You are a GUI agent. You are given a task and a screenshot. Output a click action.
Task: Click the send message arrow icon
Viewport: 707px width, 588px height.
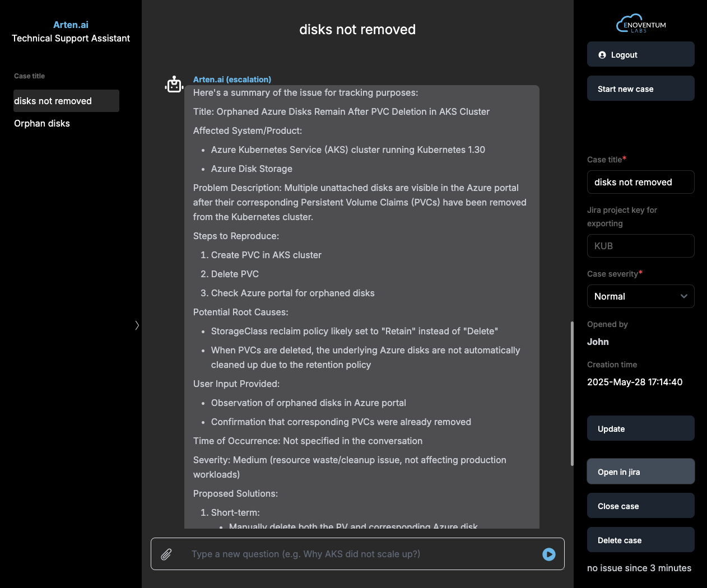[549, 554]
